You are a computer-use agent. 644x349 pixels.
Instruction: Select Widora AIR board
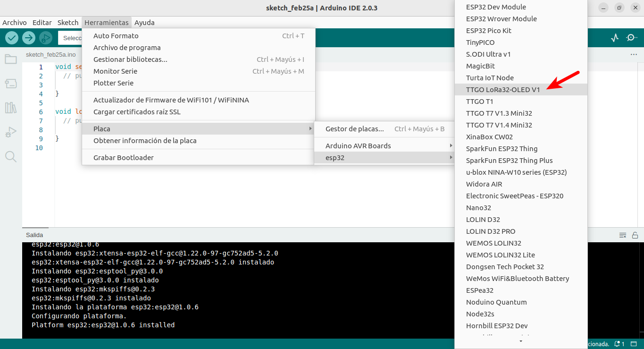(x=521, y=184)
